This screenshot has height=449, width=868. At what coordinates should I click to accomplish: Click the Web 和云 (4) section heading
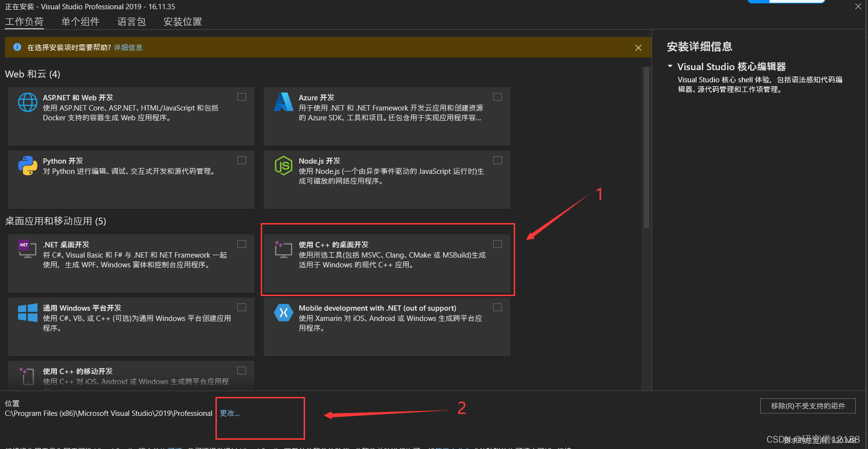coord(33,74)
